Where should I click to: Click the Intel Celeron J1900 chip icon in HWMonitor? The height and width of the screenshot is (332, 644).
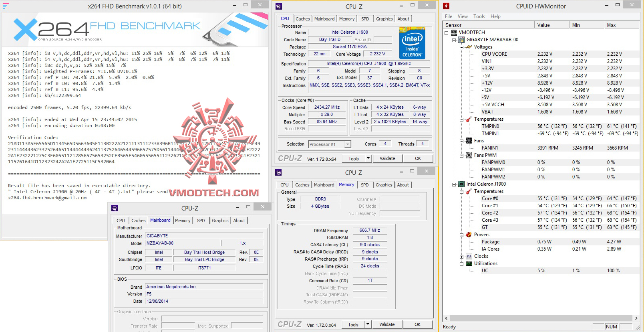tap(461, 184)
